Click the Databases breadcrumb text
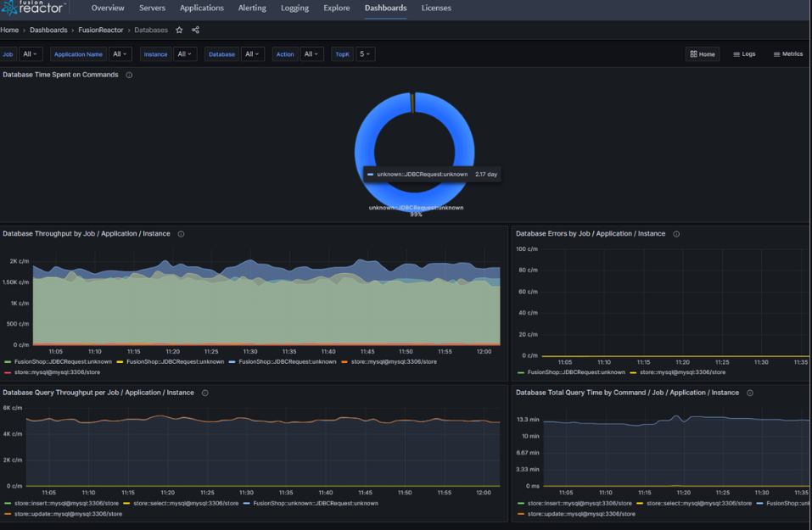 (151, 30)
